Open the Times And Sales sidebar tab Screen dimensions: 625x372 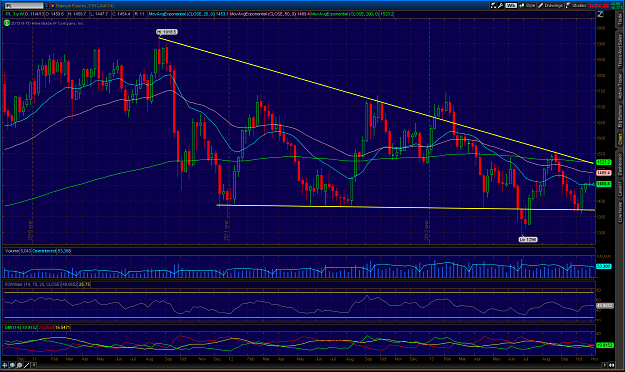point(620,50)
